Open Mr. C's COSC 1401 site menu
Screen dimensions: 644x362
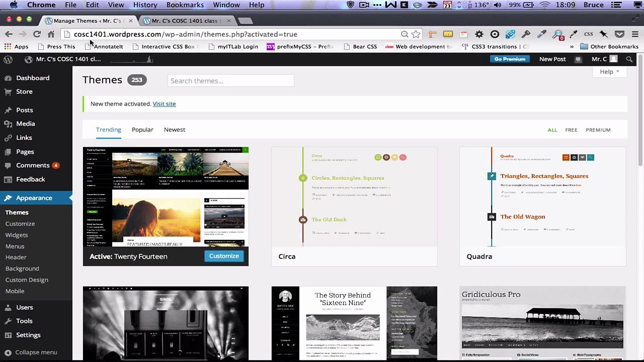(63, 59)
